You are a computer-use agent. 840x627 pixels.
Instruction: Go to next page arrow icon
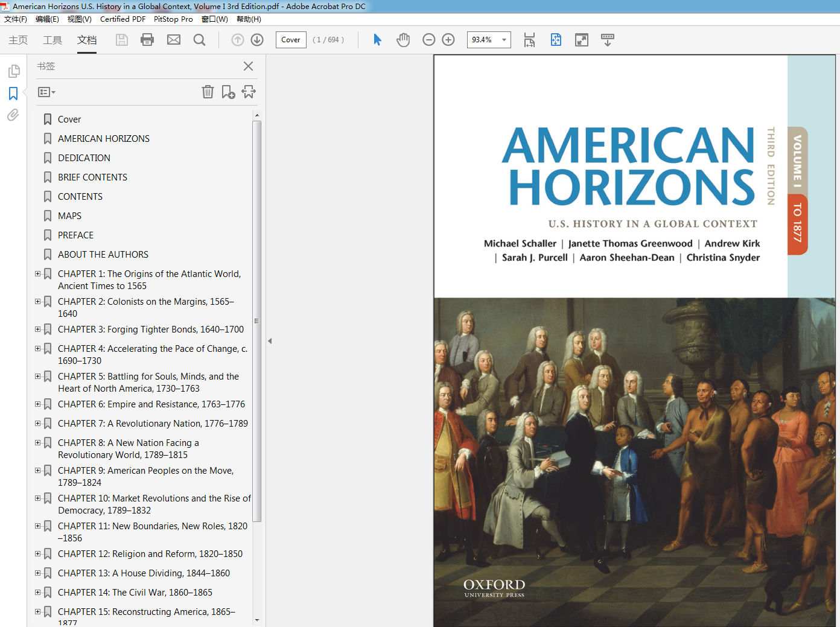pos(257,40)
